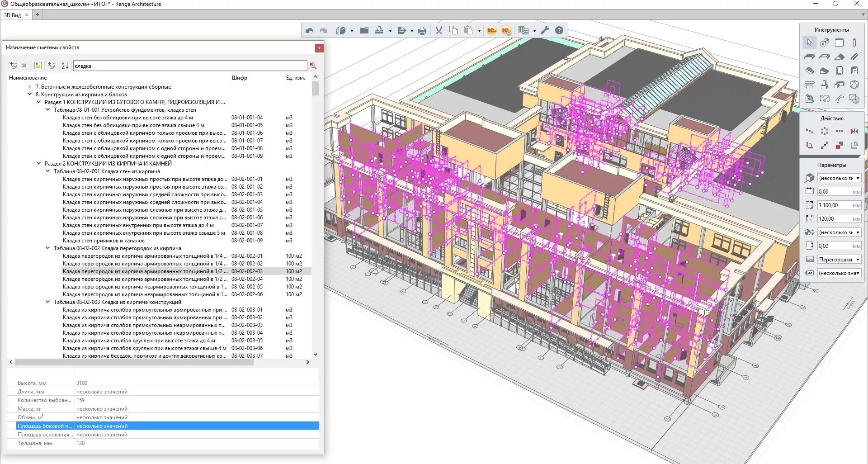
Task: Open first (несколько зн) dropdown in Параметры
Action: (x=839, y=178)
